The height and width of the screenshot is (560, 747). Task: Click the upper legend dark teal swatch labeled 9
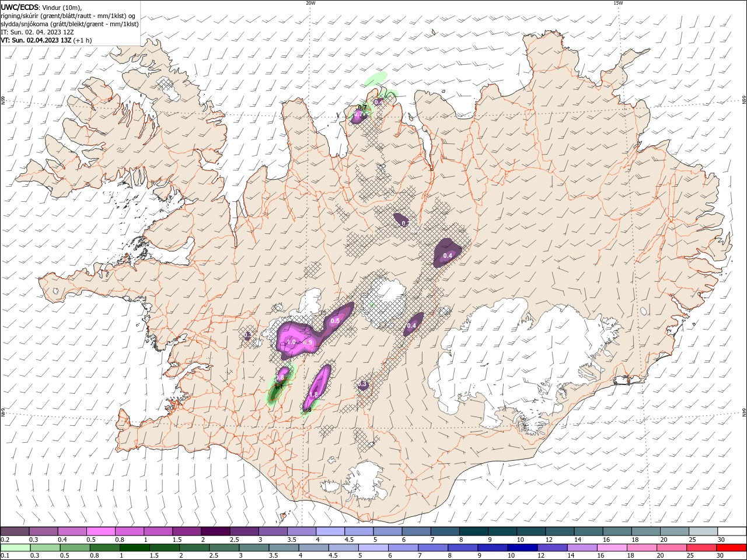[x=503, y=531]
